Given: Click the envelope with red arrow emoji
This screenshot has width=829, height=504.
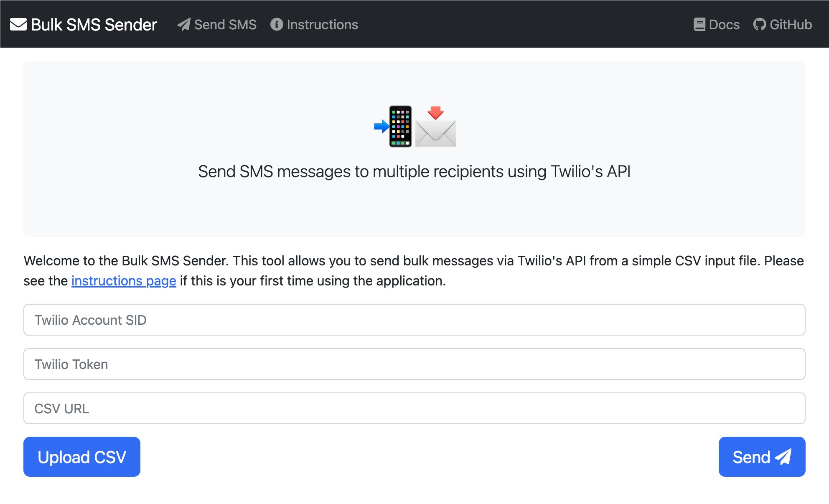Looking at the screenshot, I should pos(435,127).
